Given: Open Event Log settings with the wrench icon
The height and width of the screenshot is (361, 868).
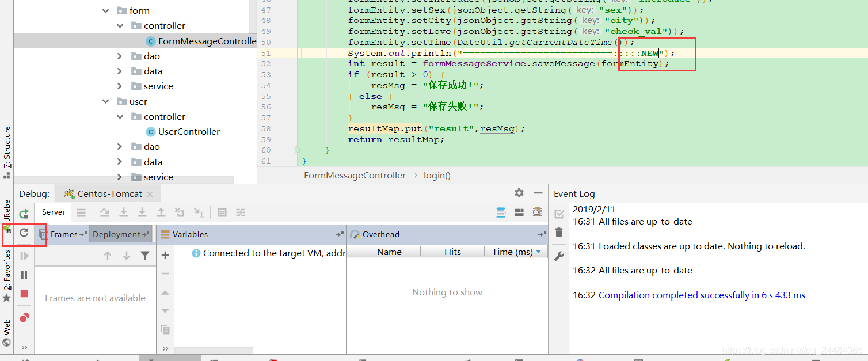Looking at the screenshot, I should point(559,257).
